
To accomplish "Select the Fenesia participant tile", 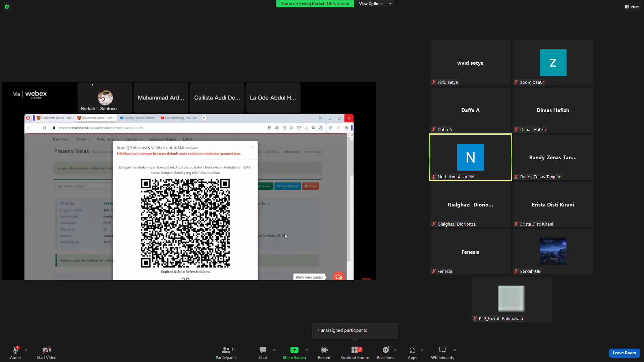I will [471, 252].
